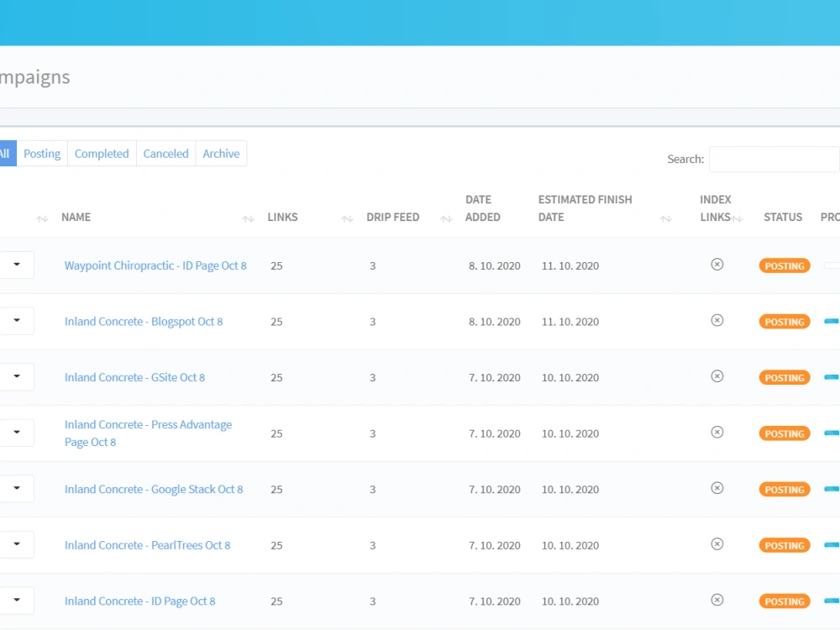Click index links X icon for Inland Concrete Blogspot row
840x630 pixels.
717,320
